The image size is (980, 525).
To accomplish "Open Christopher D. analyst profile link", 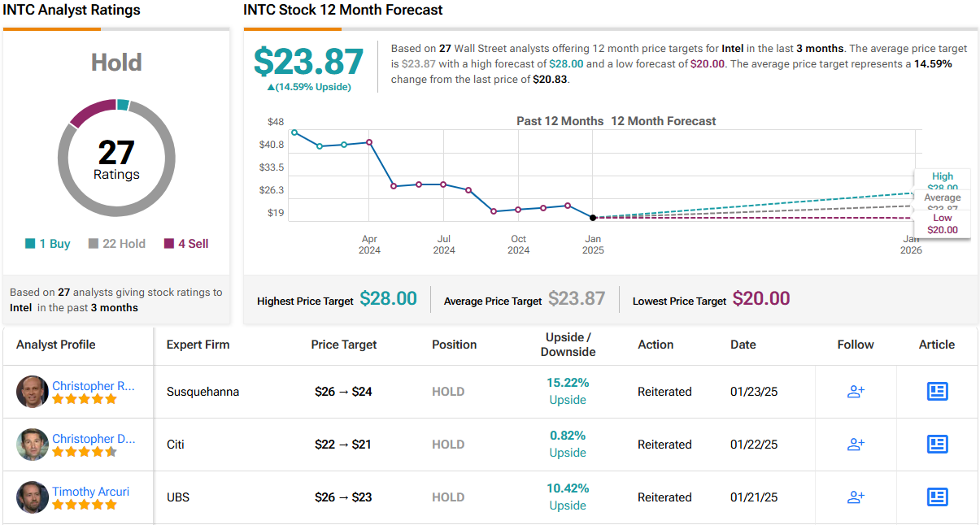I will tap(94, 439).
